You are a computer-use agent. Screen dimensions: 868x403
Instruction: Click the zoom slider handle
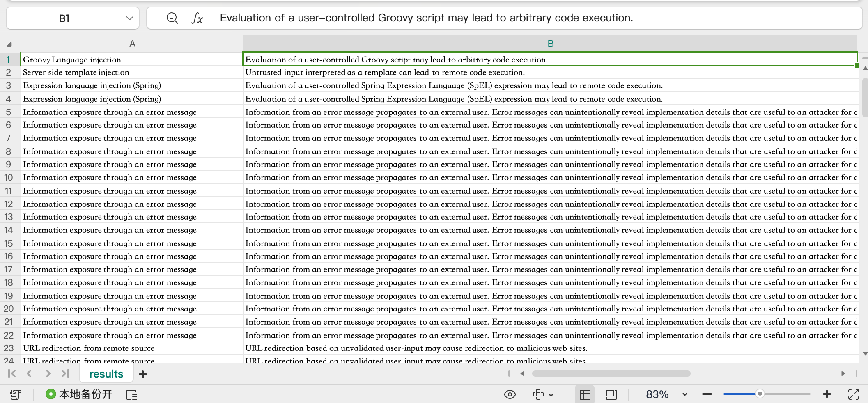[760, 394]
